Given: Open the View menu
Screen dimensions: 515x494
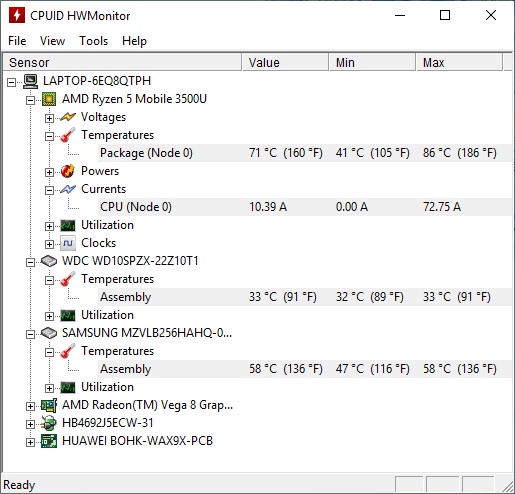Looking at the screenshot, I should point(52,41).
